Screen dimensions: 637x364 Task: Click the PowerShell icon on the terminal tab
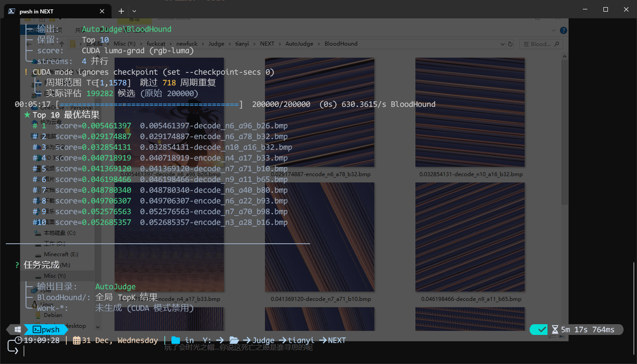12,11
